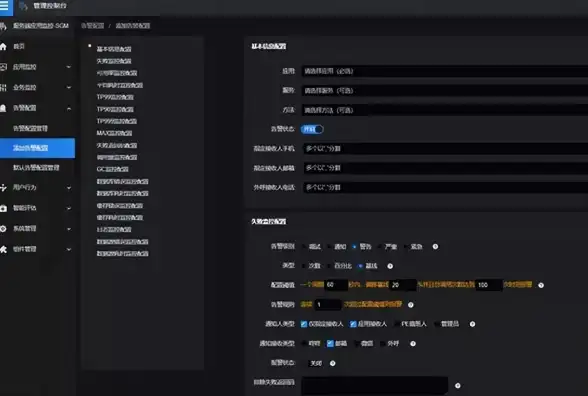Click the large text area at the bottom
This screenshot has height=396, width=588.
coord(375,386)
